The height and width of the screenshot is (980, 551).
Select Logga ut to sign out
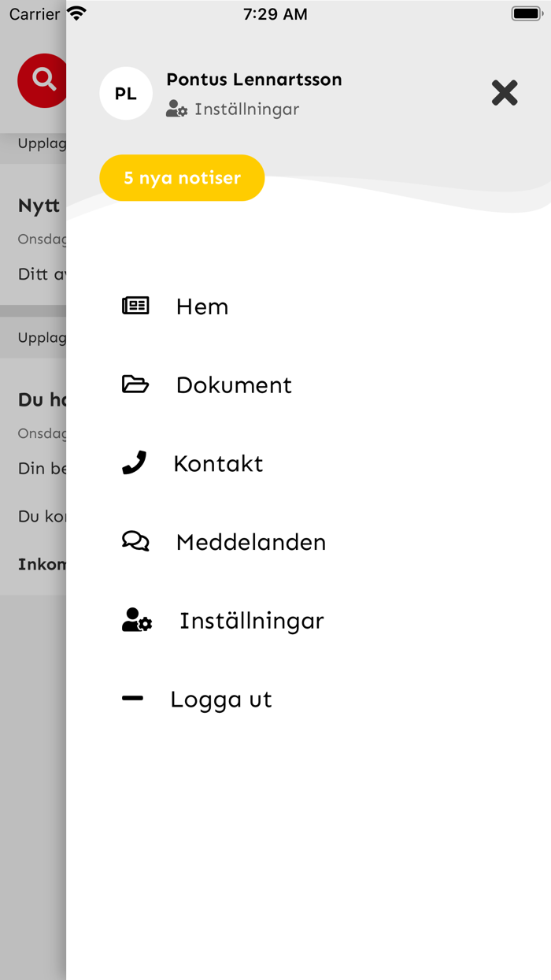coord(221,700)
